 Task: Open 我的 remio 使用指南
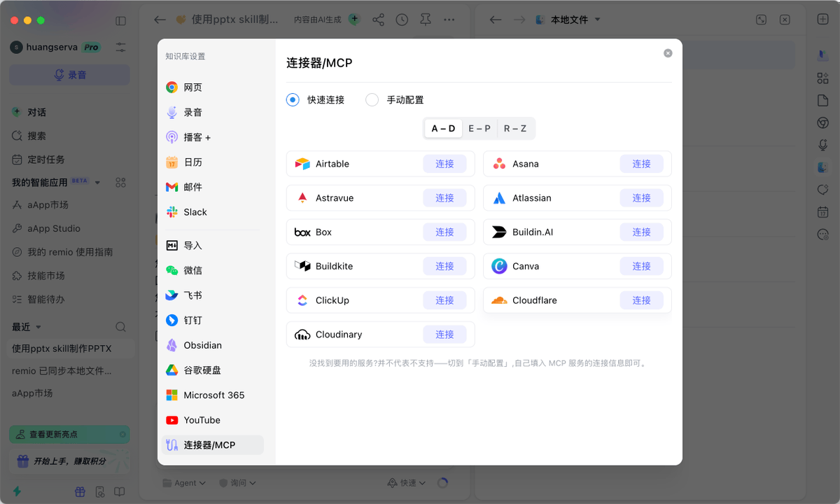[x=69, y=252]
